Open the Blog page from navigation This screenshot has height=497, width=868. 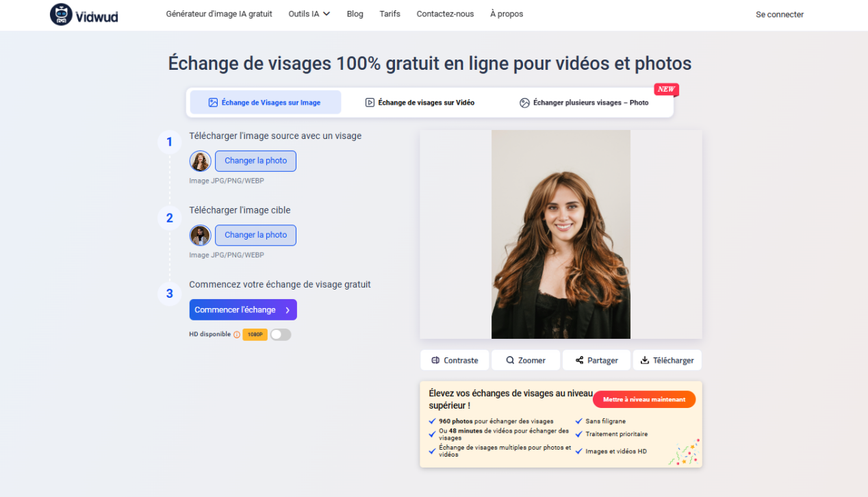point(355,13)
